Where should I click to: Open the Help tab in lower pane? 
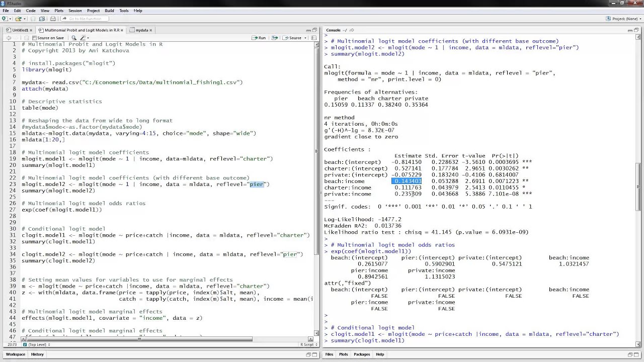(x=380, y=354)
